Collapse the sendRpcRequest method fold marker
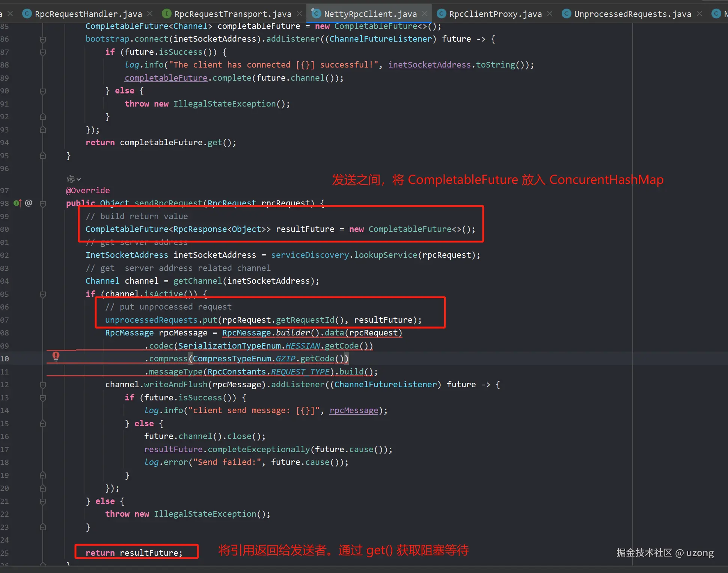Screen dimensions: 728x573 click(43, 204)
